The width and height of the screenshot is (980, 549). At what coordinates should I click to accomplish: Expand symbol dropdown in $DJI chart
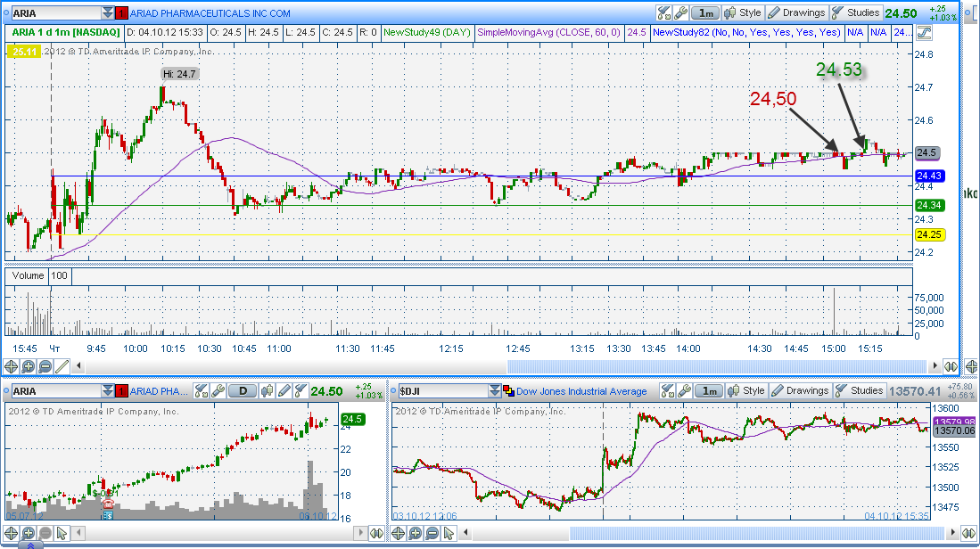pos(495,391)
